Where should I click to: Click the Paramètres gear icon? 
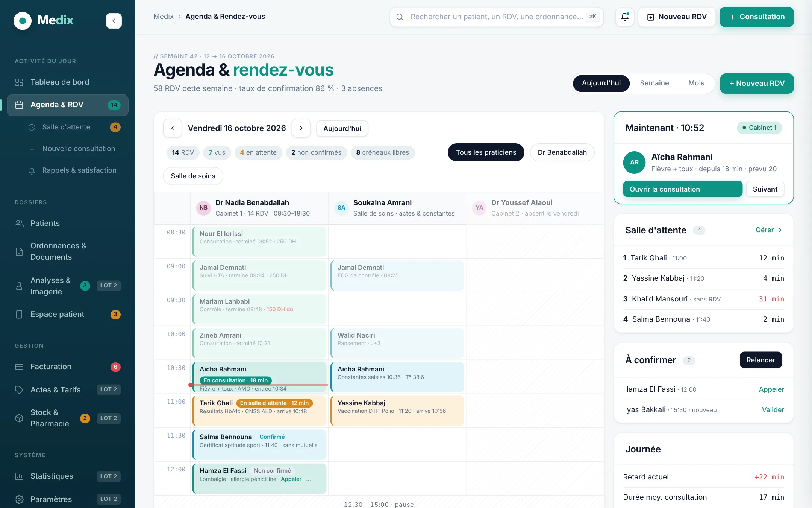[x=19, y=499]
